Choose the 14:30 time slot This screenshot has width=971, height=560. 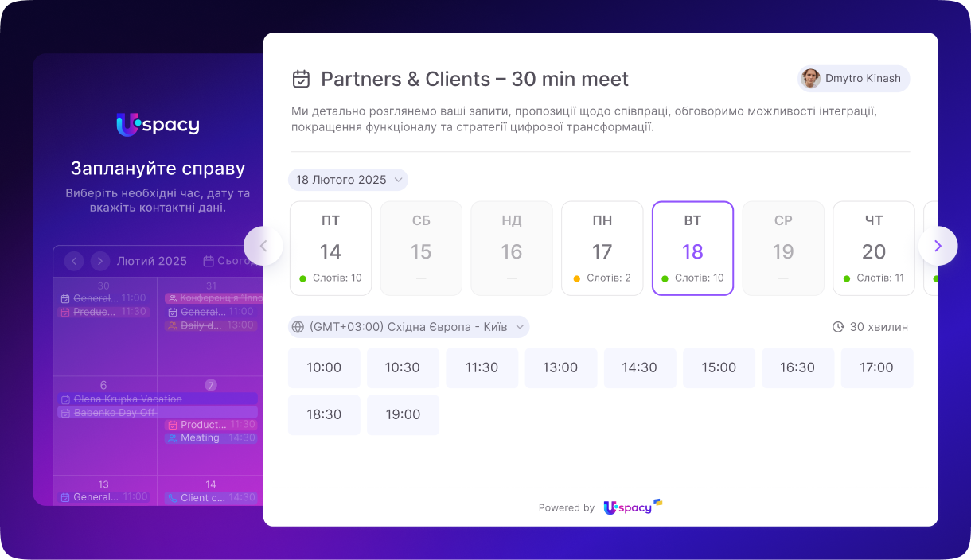pos(640,367)
